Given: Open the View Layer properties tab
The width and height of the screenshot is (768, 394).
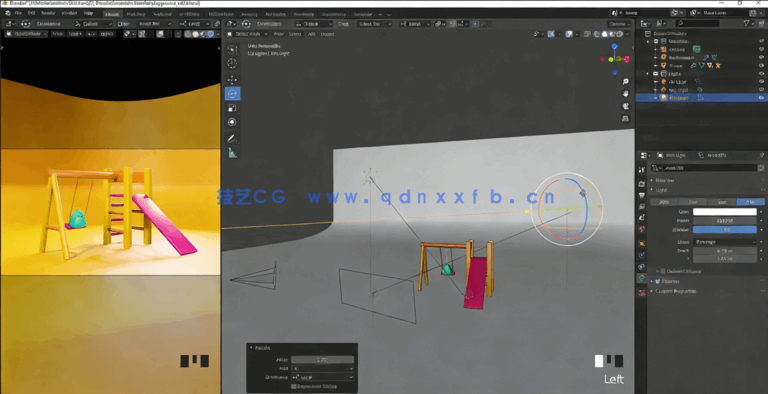Looking at the screenshot, I should pos(642,206).
